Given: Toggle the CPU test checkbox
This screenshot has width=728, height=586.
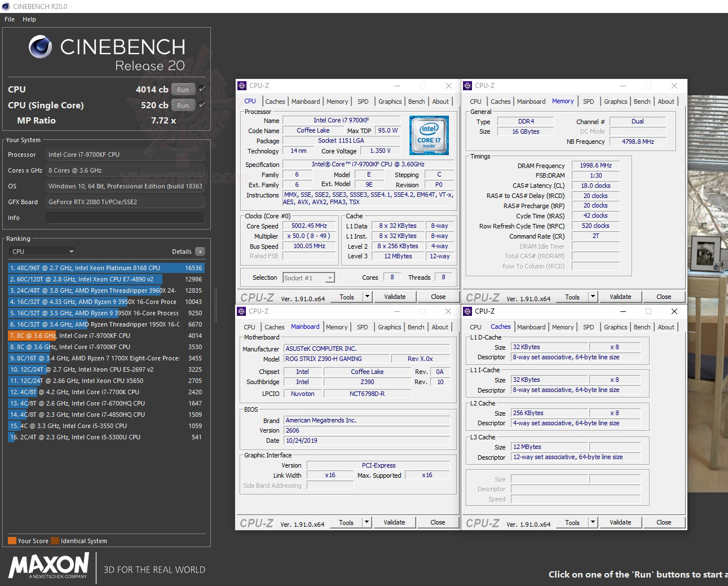Looking at the screenshot, I should click(202, 89).
